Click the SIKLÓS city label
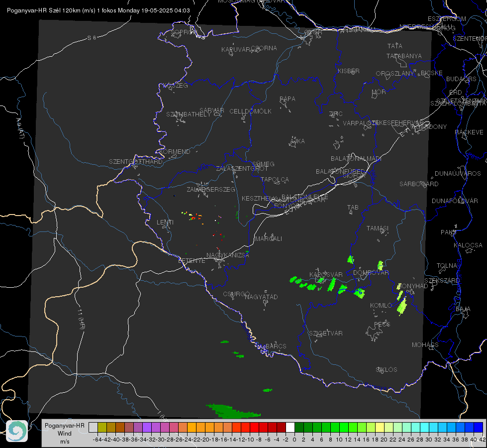The image size is (487, 448). [x=387, y=370]
